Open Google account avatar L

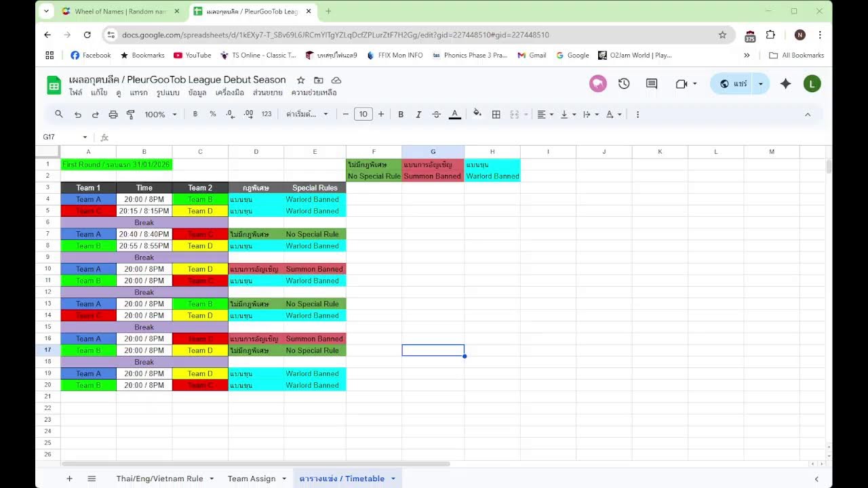click(x=812, y=83)
